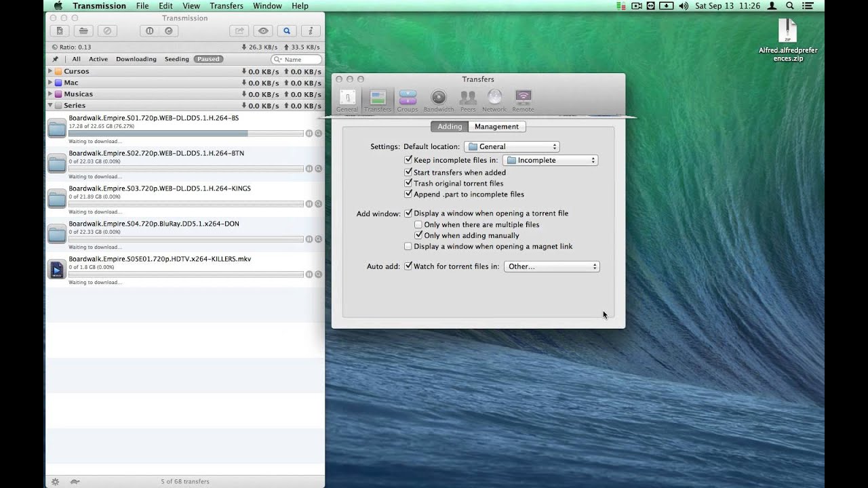Open the File menu

coord(142,6)
